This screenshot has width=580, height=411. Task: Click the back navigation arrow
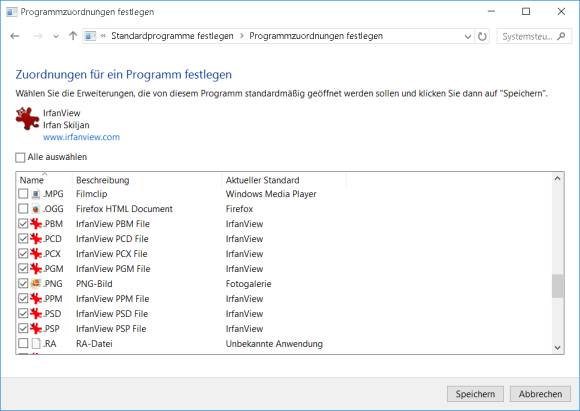pos(15,36)
